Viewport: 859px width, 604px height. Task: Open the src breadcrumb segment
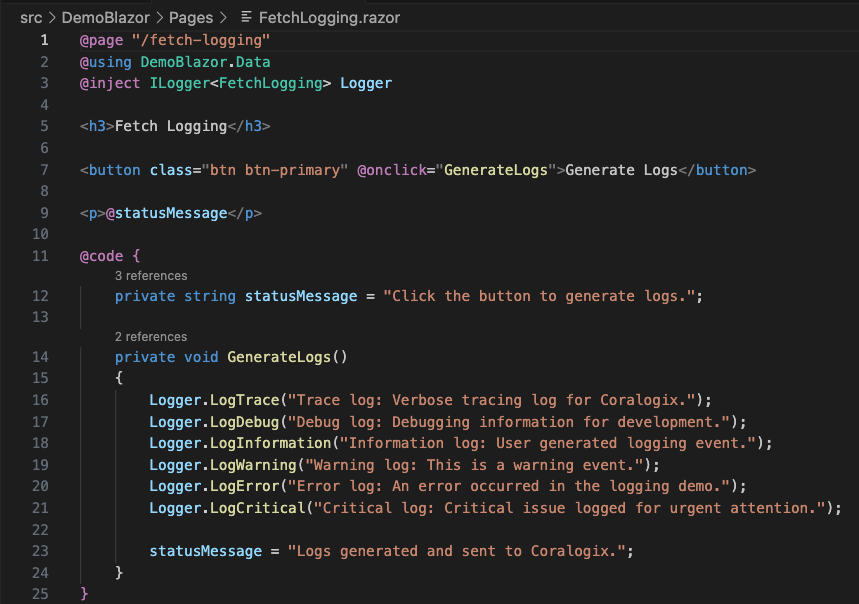point(31,18)
